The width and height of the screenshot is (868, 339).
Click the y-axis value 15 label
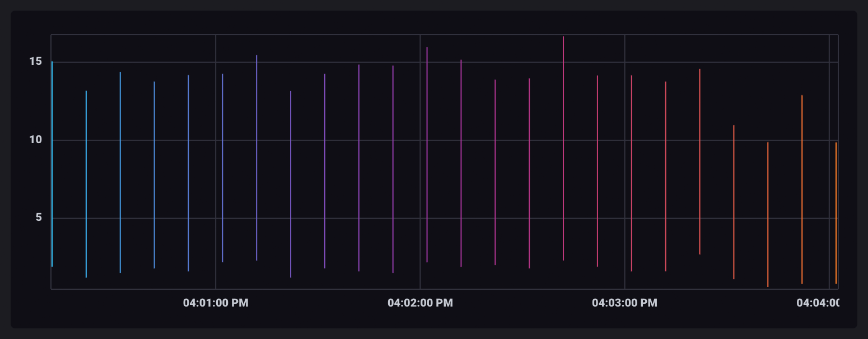click(36, 62)
